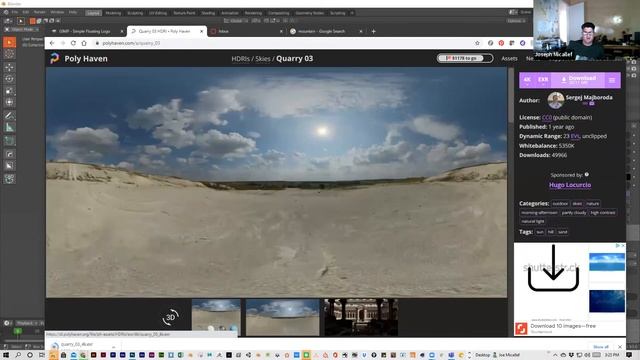Open Blender's Layout workspace tab
The height and width of the screenshot is (360, 640).
coord(93,13)
